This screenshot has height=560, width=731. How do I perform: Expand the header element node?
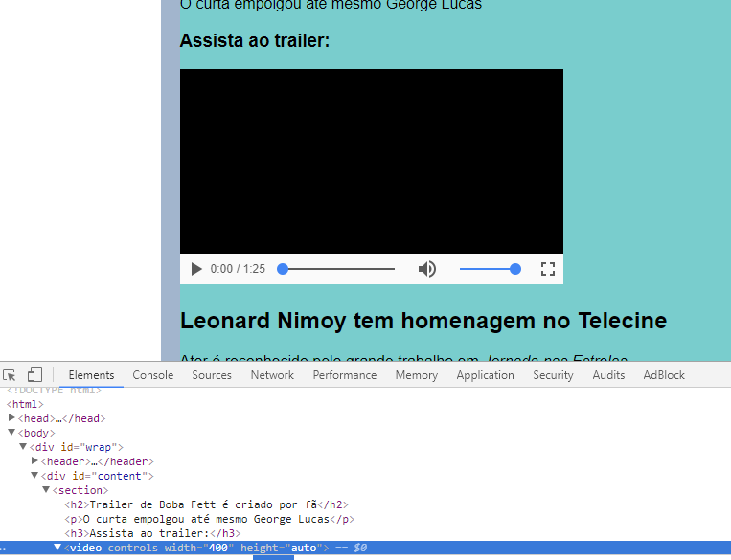pos(34,460)
